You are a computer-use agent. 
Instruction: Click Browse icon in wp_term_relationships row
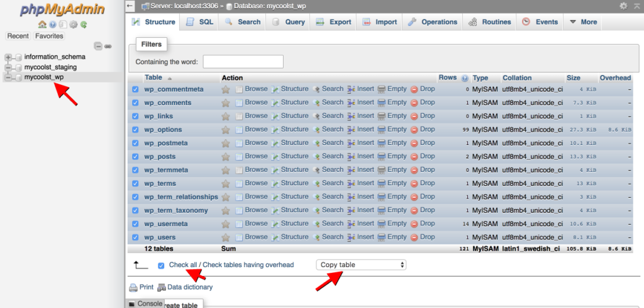(239, 197)
